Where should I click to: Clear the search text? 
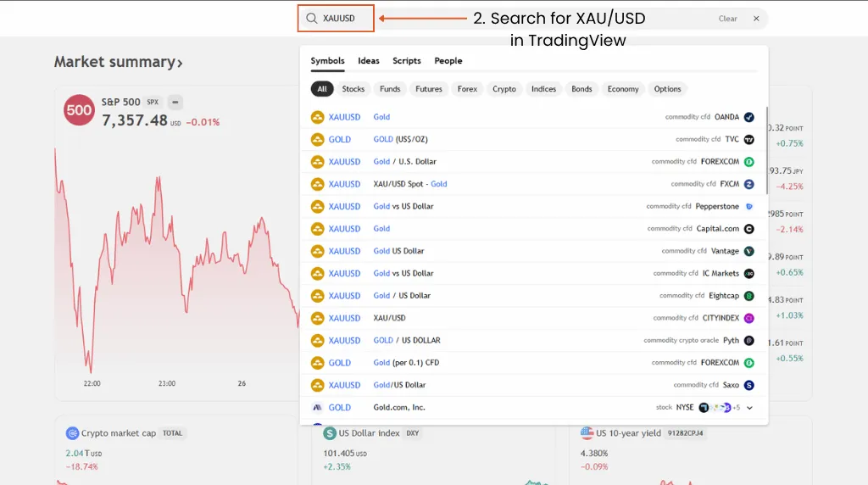pos(727,19)
